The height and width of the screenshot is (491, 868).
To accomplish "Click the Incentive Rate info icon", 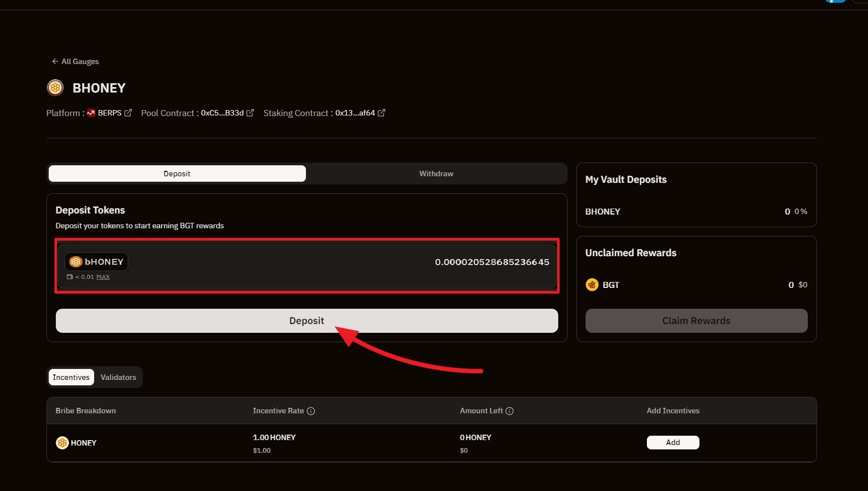I will point(311,411).
